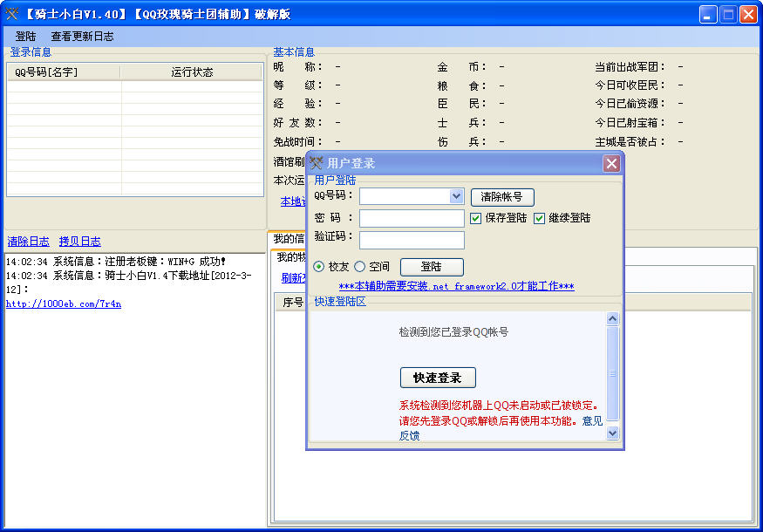
Task: Click the 今日已射宝箱 label
Action: point(630,123)
